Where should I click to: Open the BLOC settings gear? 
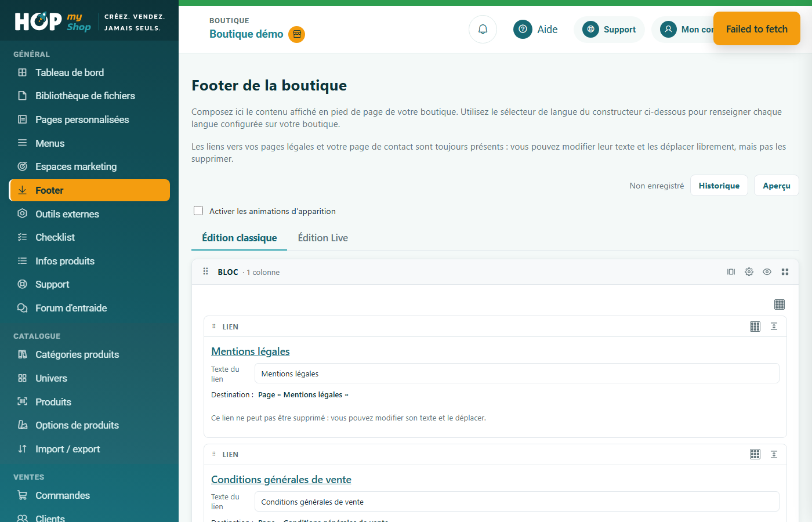point(749,271)
